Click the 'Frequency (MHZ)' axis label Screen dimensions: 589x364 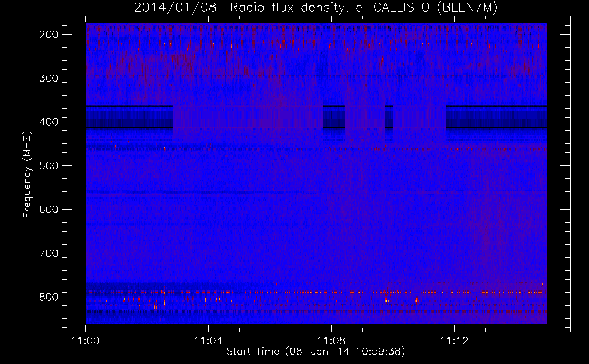(27, 174)
